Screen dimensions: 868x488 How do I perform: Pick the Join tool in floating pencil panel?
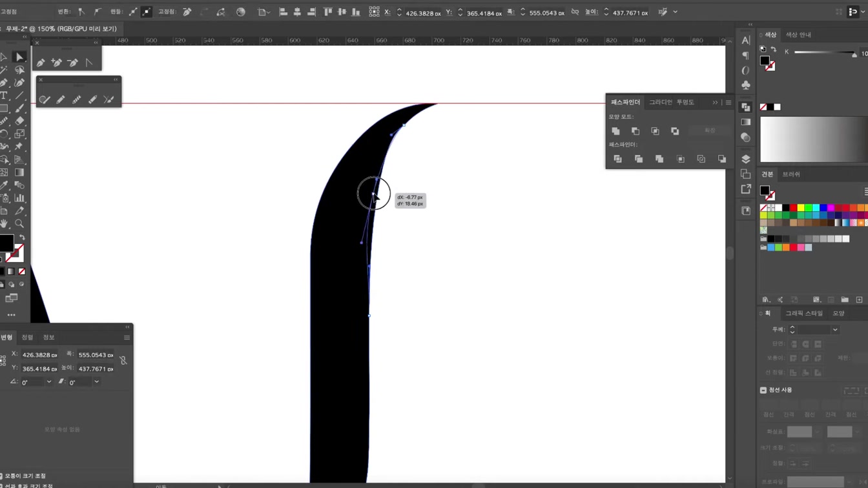108,99
